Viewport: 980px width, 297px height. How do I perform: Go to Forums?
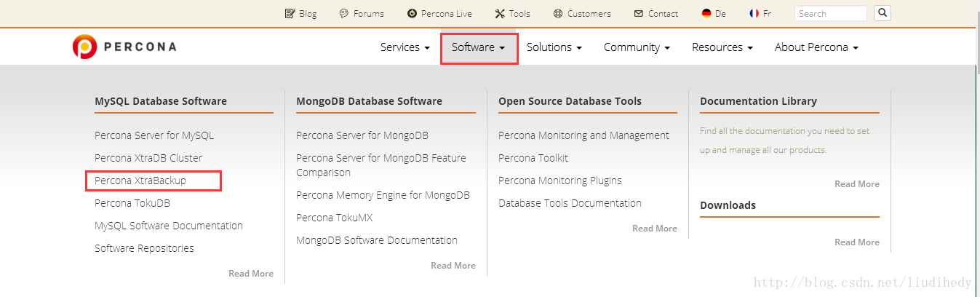[x=369, y=13]
